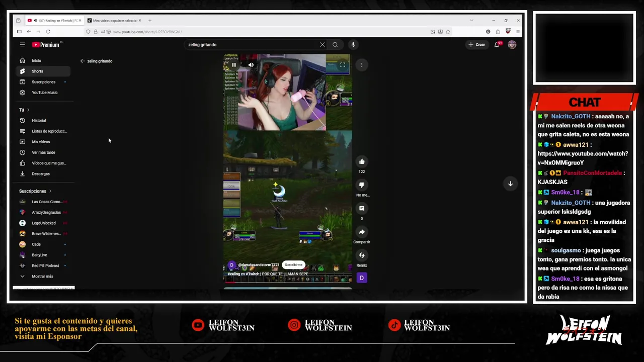Subscribe with the Suscribirme button
Image resolution: width=644 pixels, height=362 pixels.
pyautogui.click(x=293, y=264)
